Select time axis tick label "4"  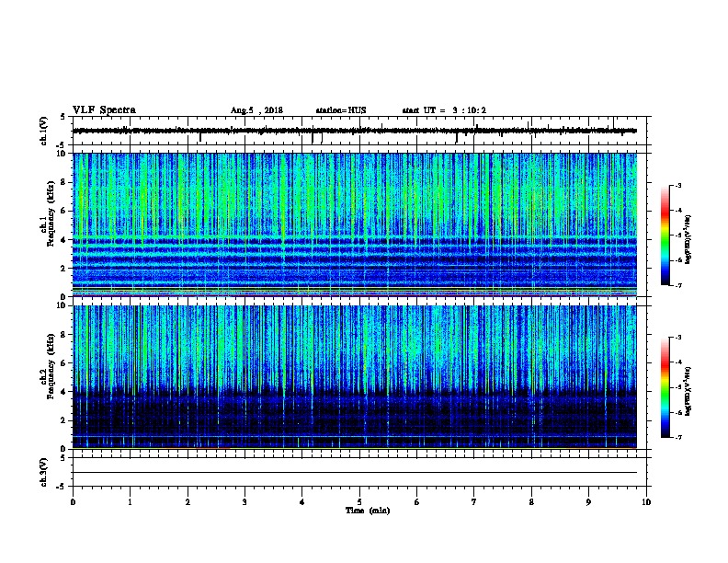click(302, 502)
